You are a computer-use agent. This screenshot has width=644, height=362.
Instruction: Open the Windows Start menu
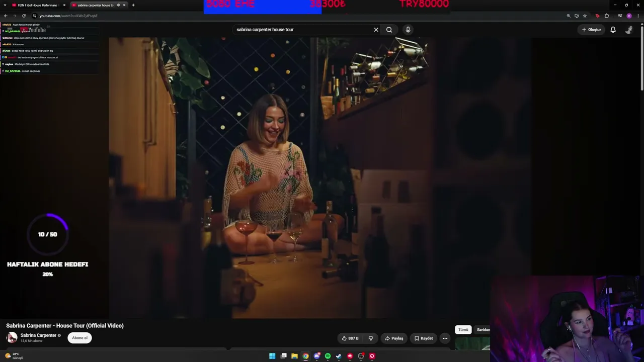click(x=272, y=356)
